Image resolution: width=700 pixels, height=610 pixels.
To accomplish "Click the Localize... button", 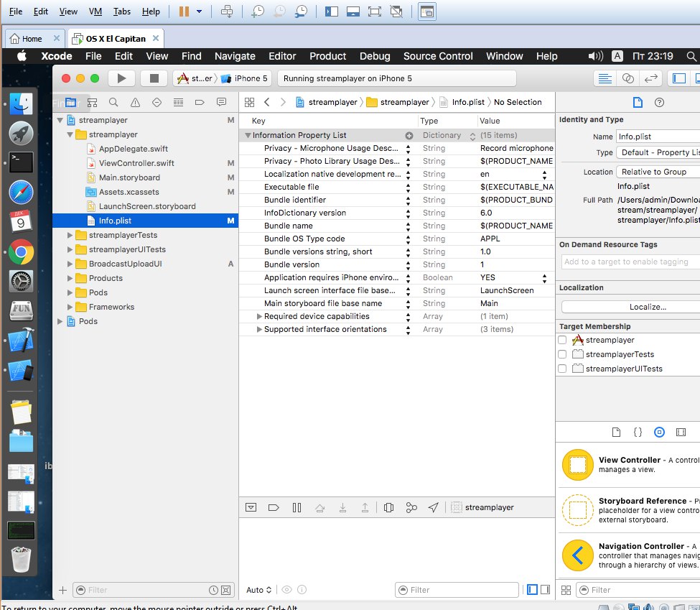I will (x=646, y=307).
